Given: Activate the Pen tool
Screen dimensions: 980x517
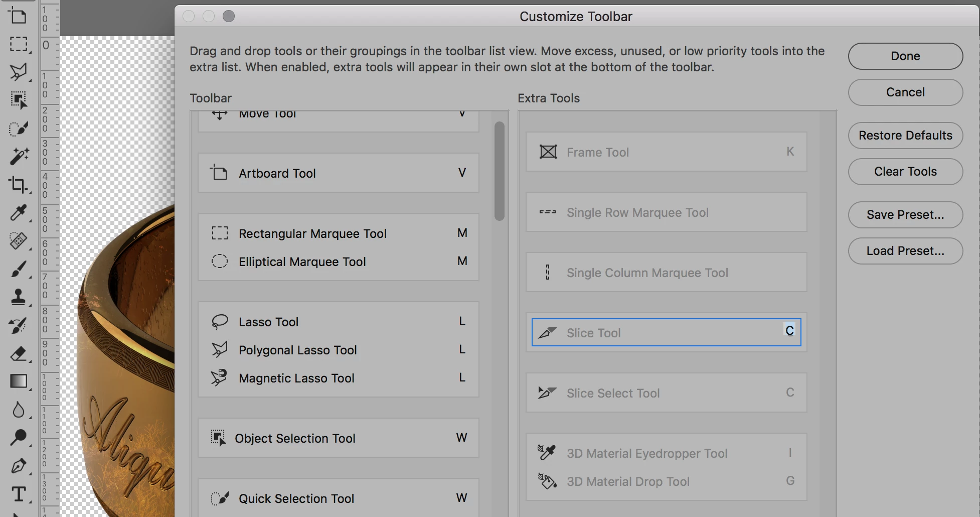Looking at the screenshot, I should (19, 466).
